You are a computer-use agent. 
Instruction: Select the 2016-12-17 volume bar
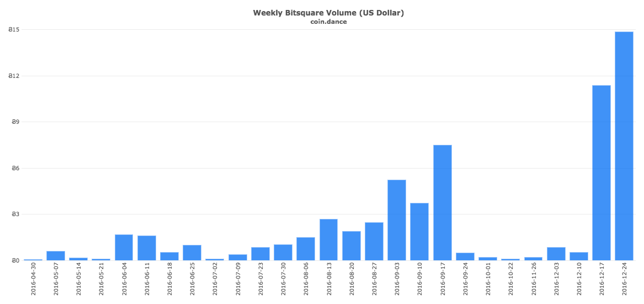click(x=601, y=172)
